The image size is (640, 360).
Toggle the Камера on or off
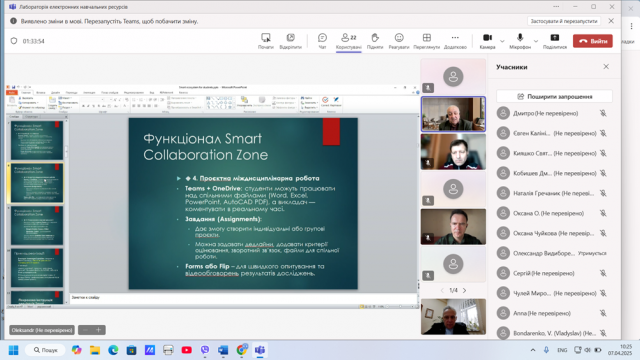coord(487,41)
